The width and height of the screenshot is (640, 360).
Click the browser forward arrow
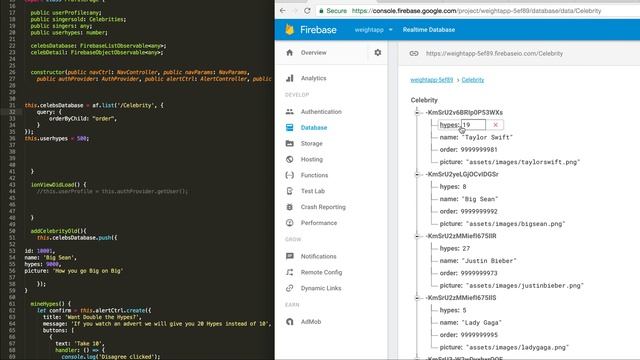pyautogui.click(x=295, y=11)
